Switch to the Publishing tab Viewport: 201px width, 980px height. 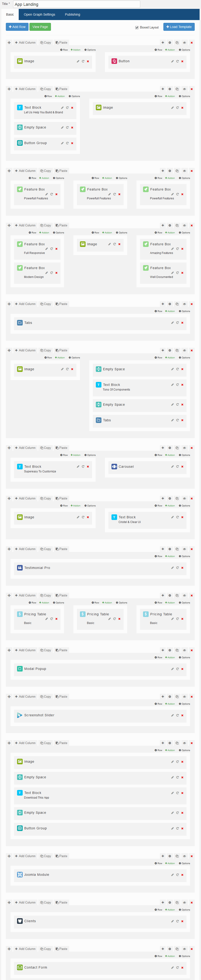click(72, 14)
